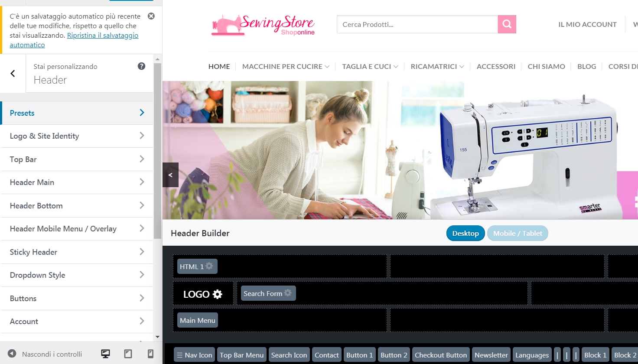The image size is (638, 364).
Task: Select the Newsletter element
Action: point(491,355)
